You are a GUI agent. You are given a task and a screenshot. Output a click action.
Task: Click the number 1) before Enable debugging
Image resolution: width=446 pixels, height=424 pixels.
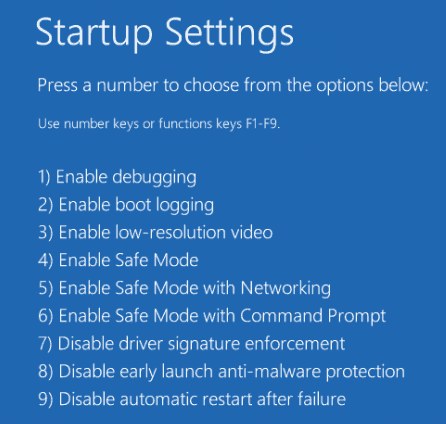click(x=44, y=177)
